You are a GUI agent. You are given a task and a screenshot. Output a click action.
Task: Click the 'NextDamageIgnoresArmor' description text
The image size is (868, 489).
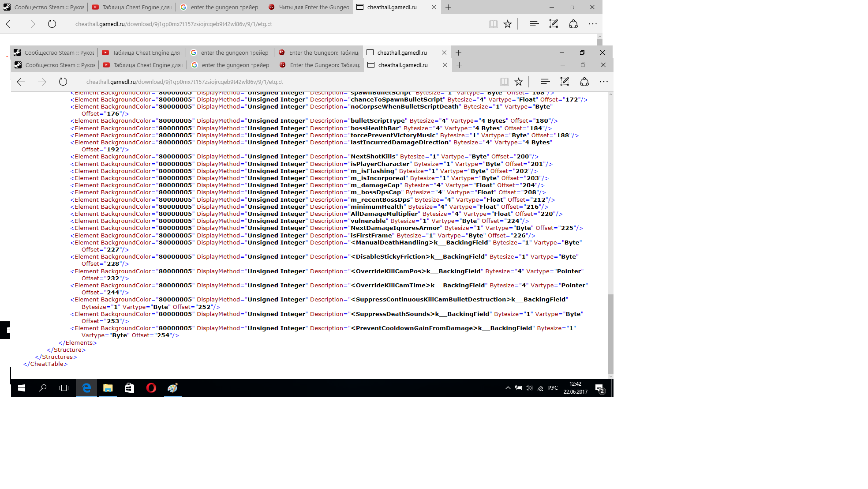(395, 228)
